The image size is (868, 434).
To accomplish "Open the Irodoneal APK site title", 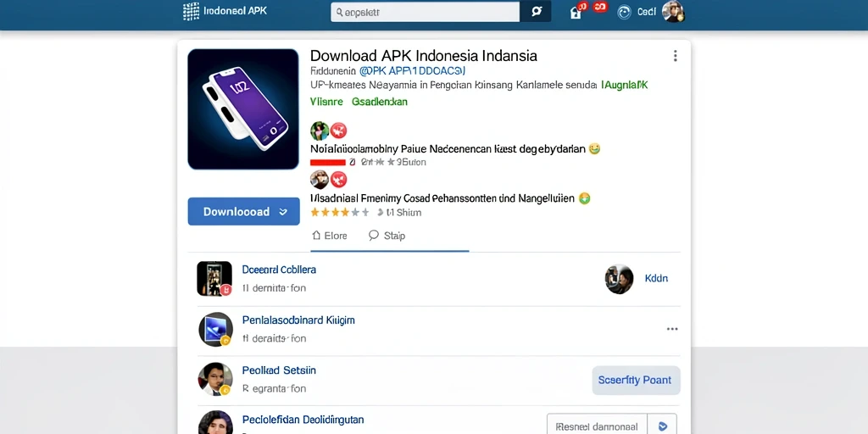I will point(236,11).
